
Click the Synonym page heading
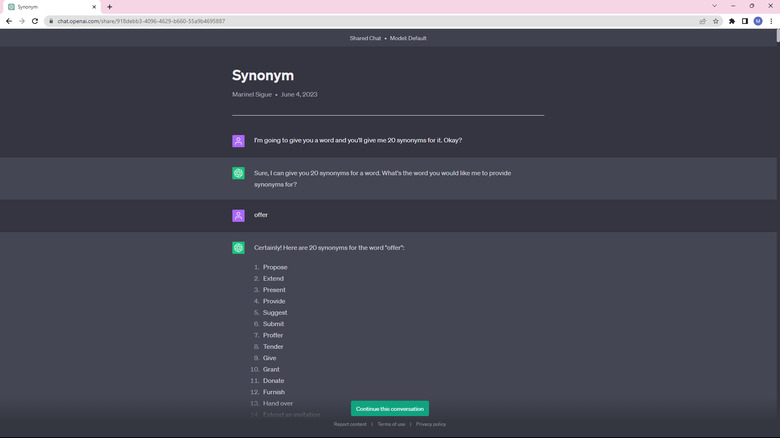click(263, 75)
